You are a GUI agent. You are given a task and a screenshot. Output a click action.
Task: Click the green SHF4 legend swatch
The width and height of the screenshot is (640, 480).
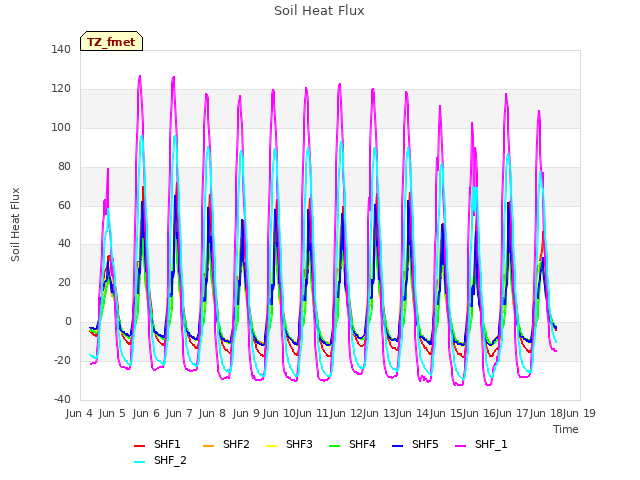[335, 446]
